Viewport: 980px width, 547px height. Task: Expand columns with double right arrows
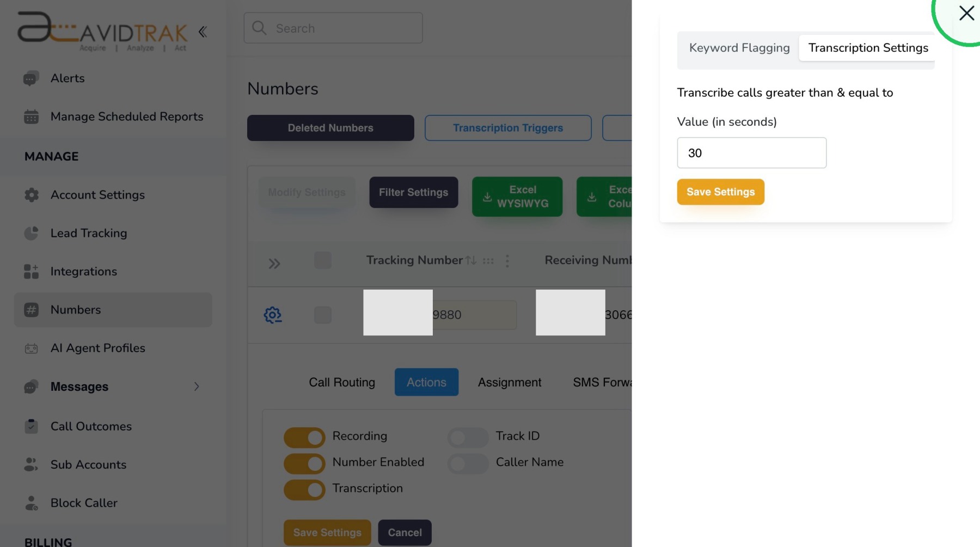click(274, 264)
